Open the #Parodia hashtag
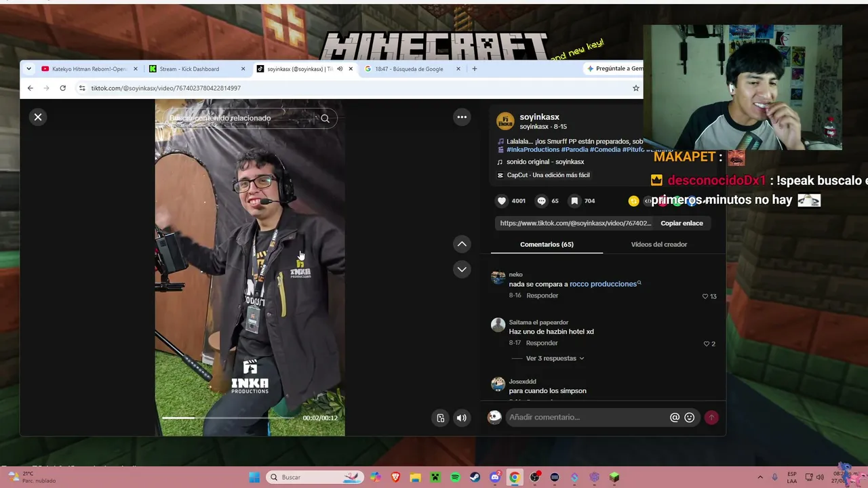868x488 pixels. tap(574, 149)
